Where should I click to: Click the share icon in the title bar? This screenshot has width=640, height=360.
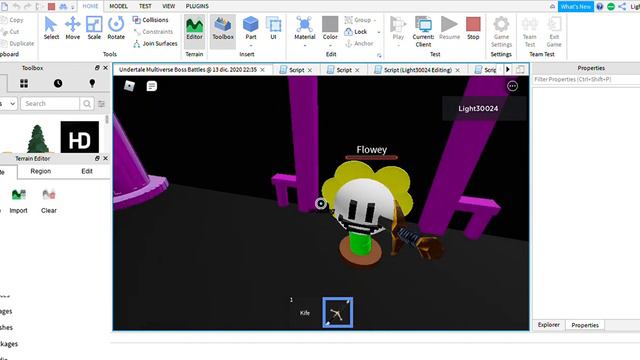pyautogui.click(x=622, y=7)
